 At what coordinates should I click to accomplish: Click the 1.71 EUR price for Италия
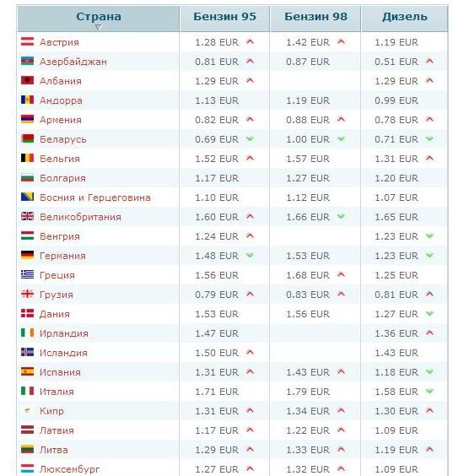click(x=217, y=392)
